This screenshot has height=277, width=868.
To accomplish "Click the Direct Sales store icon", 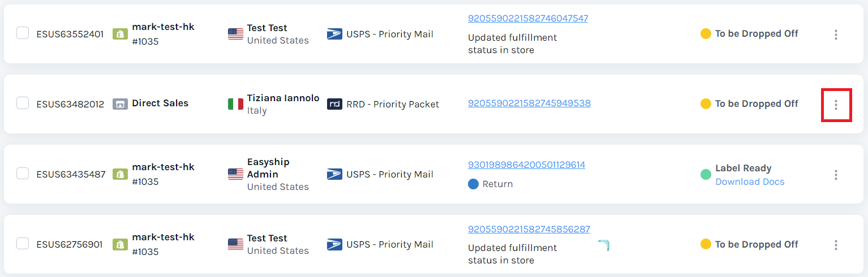I will (x=120, y=104).
